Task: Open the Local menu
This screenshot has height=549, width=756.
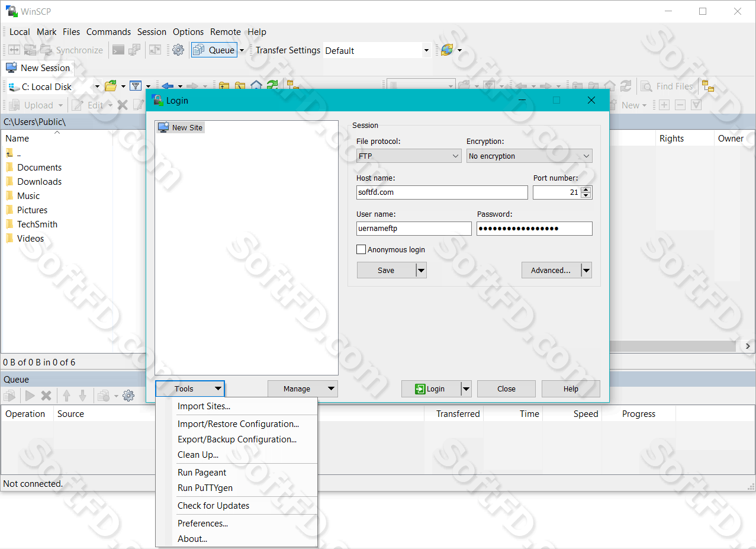Action: [x=20, y=32]
